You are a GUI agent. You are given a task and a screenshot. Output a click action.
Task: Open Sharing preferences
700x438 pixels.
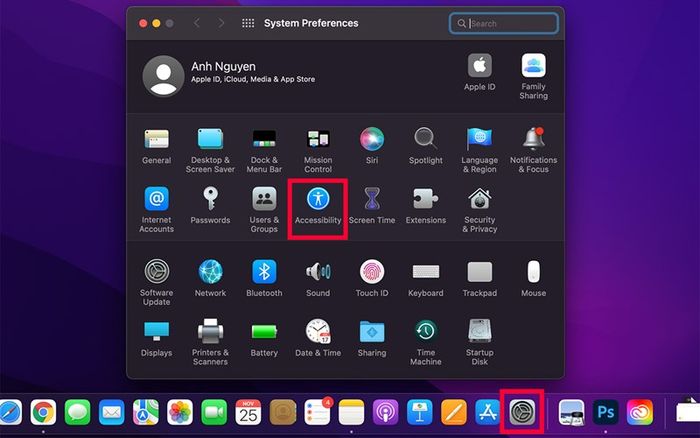click(372, 338)
